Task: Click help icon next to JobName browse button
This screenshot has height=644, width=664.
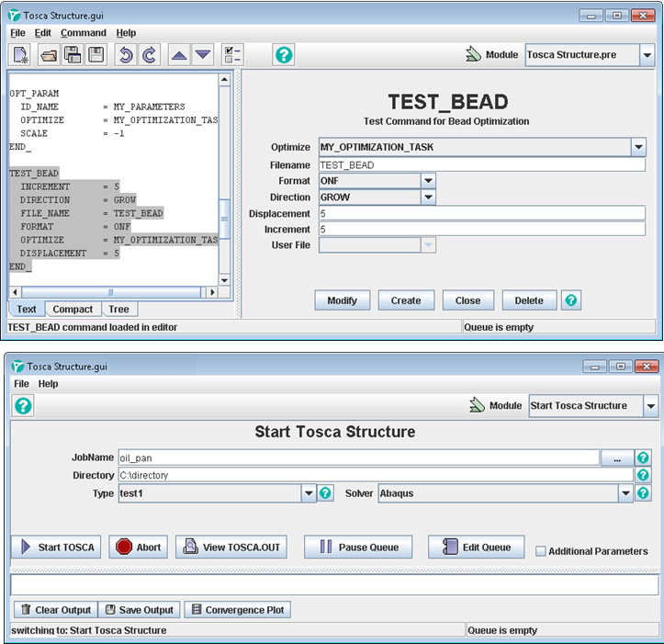Action: point(643,458)
